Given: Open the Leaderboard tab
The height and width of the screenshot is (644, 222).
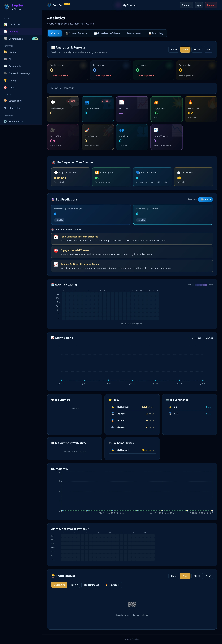Looking at the screenshot, I should (134, 33).
